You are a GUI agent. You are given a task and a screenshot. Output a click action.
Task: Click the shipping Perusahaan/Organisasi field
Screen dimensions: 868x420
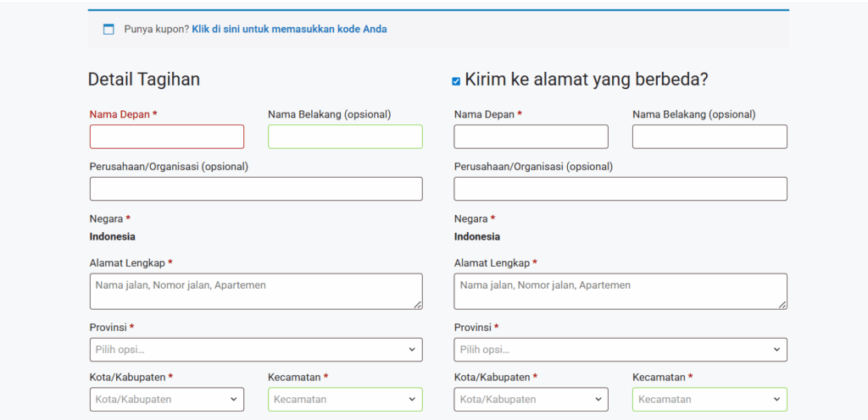coord(620,189)
